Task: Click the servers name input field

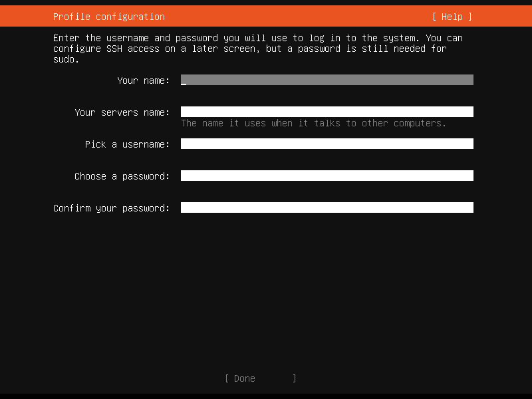Action: point(326,111)
